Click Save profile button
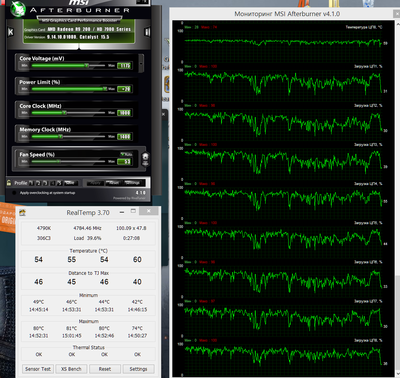The image size is (400, 378). click(70, 183)
